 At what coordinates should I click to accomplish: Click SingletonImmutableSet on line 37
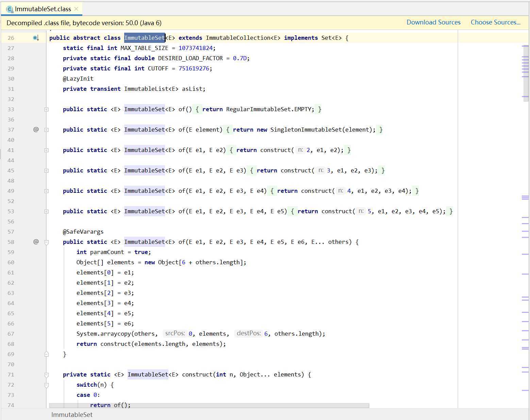[306, 130]
